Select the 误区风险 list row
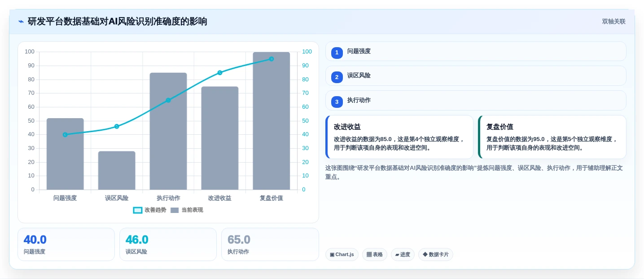The height and width of the screenshot is (279, 644). tap(476, 75)
